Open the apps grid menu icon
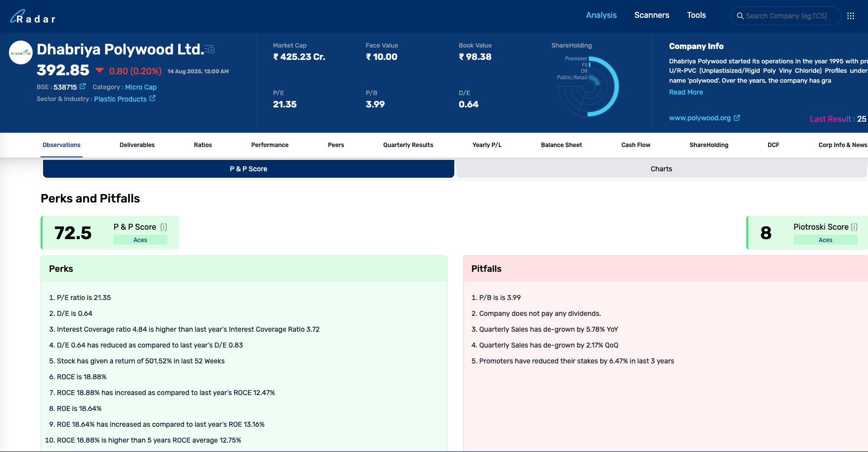The width and height of the screenshot is (868, 452). point(851,16)
